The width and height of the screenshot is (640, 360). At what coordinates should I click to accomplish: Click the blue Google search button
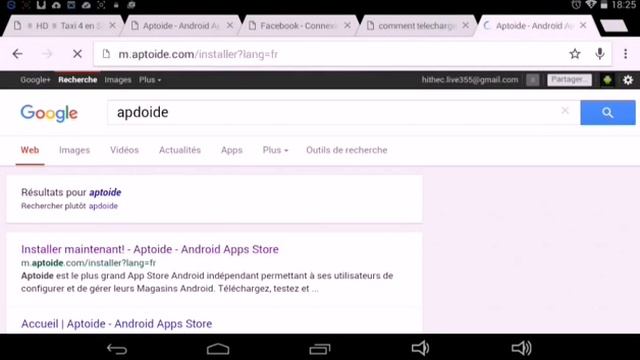pos(608,113)
